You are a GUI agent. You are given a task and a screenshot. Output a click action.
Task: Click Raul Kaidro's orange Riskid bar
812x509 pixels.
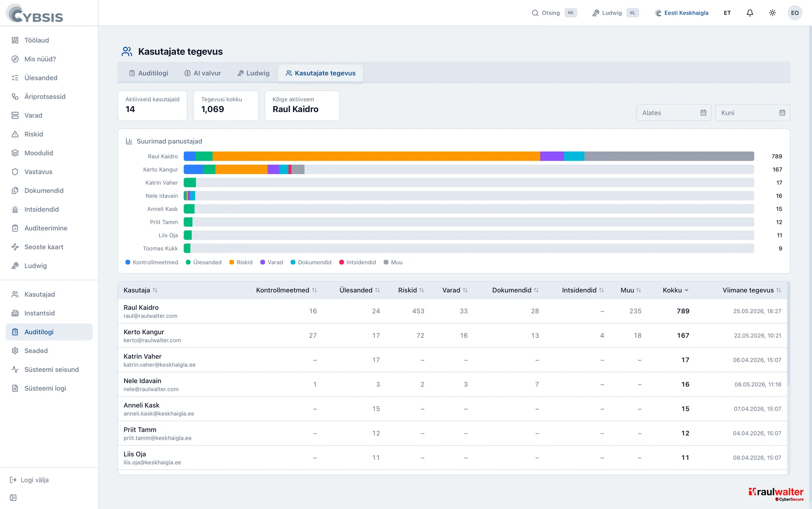(376, 156)
